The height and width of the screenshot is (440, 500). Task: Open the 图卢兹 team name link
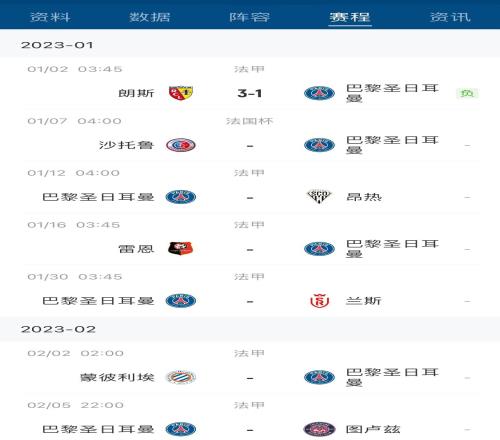coord(373,429)
